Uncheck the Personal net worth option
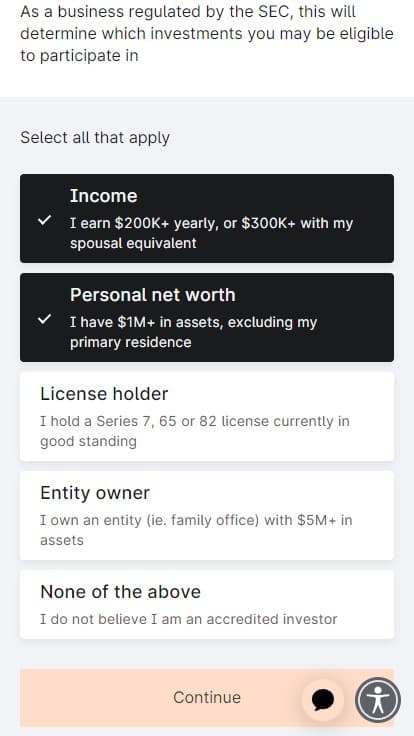Image resolution: width=414 pixels, height=736 pixels. (207, 317)
